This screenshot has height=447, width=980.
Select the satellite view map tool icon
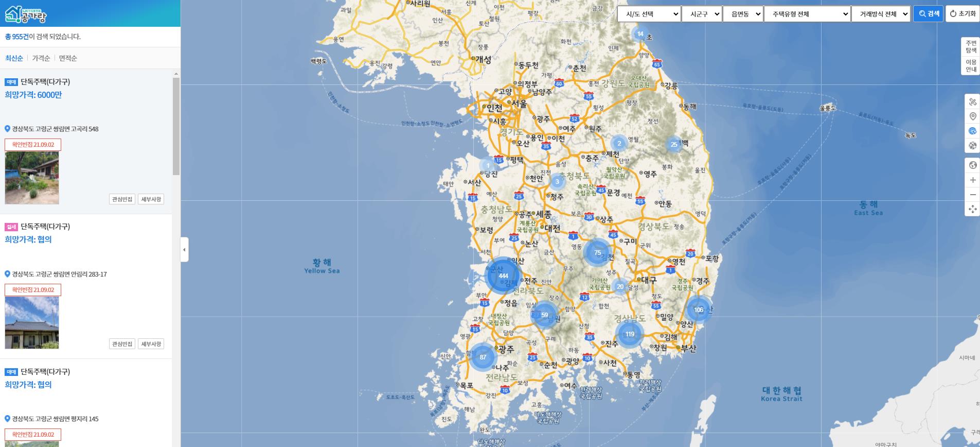pos(972,102)
